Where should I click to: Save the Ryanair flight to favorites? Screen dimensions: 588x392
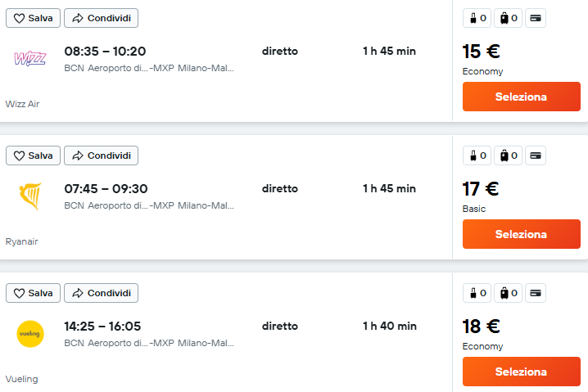coord(33,155)
